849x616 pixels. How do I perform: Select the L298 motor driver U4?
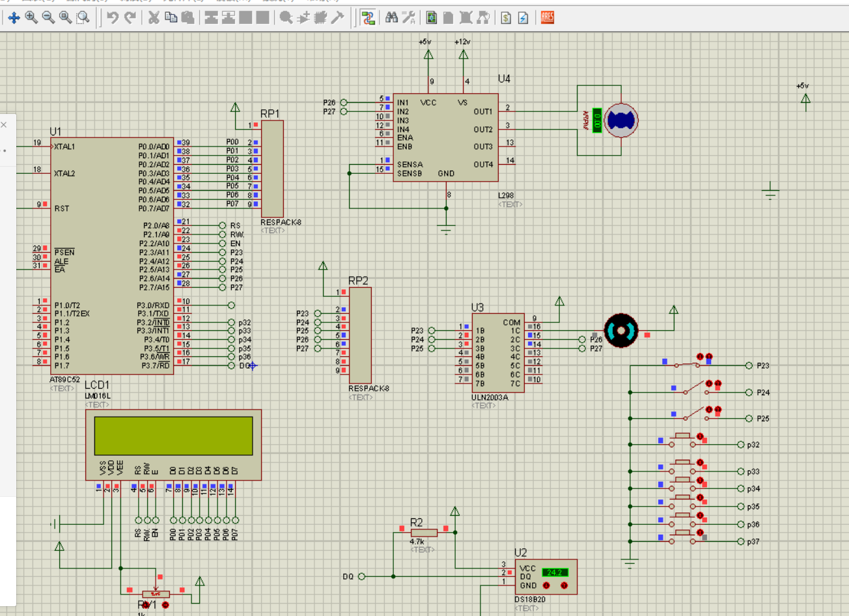pyautogui.click(x=446, y=137)
